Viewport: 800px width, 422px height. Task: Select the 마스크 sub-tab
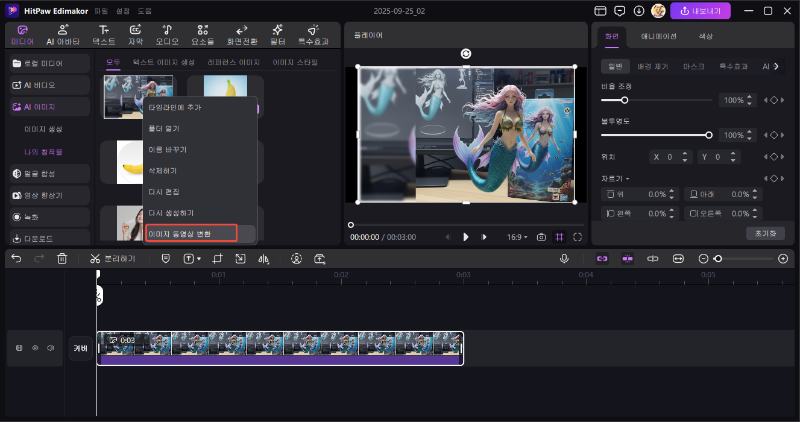pyautogui.click(x=694, y=66)
